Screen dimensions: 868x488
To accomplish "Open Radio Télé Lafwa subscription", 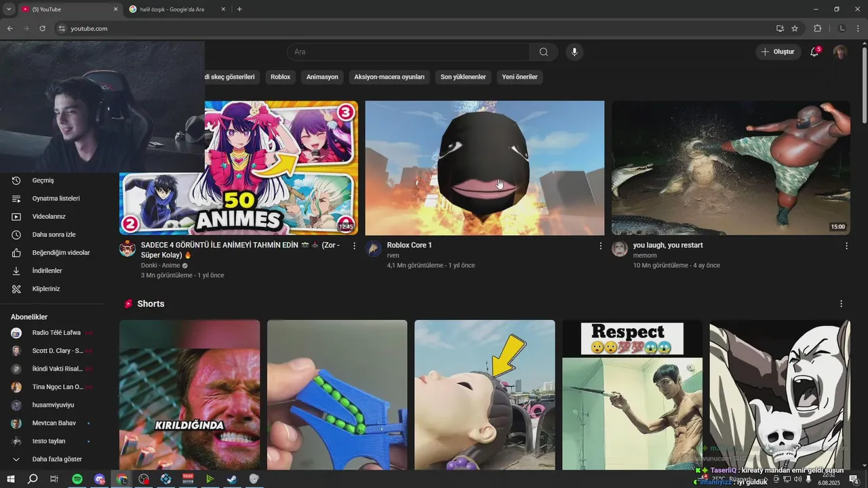I will tap(52, 333).
